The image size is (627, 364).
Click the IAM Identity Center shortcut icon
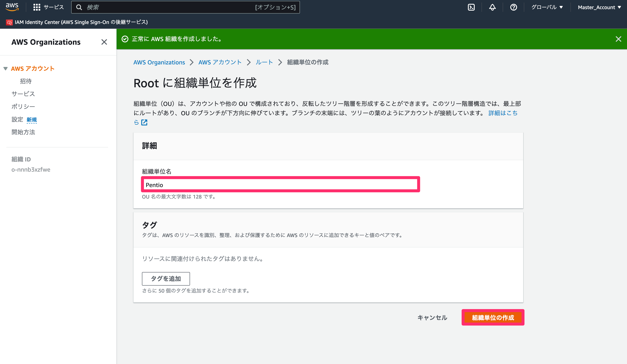9,22
